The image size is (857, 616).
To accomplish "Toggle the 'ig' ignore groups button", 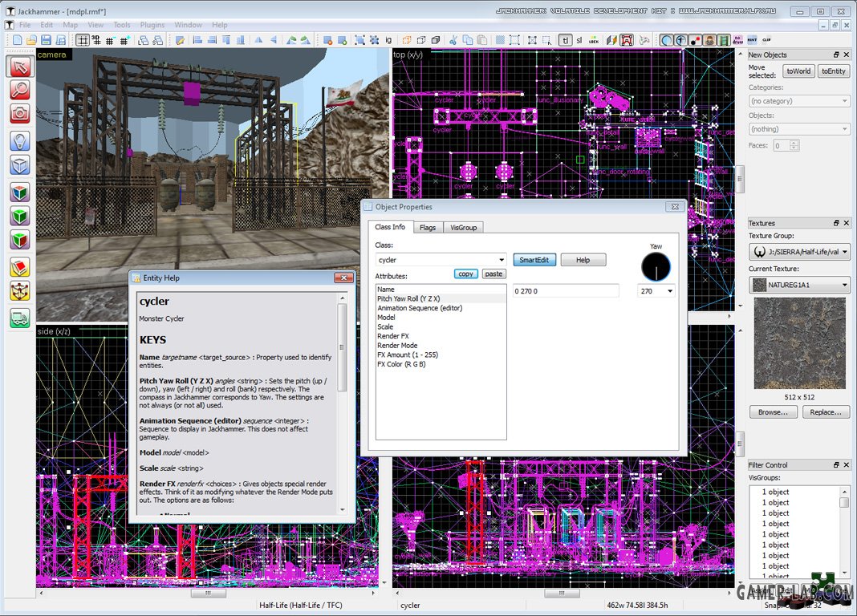I will tap(388, 40).
